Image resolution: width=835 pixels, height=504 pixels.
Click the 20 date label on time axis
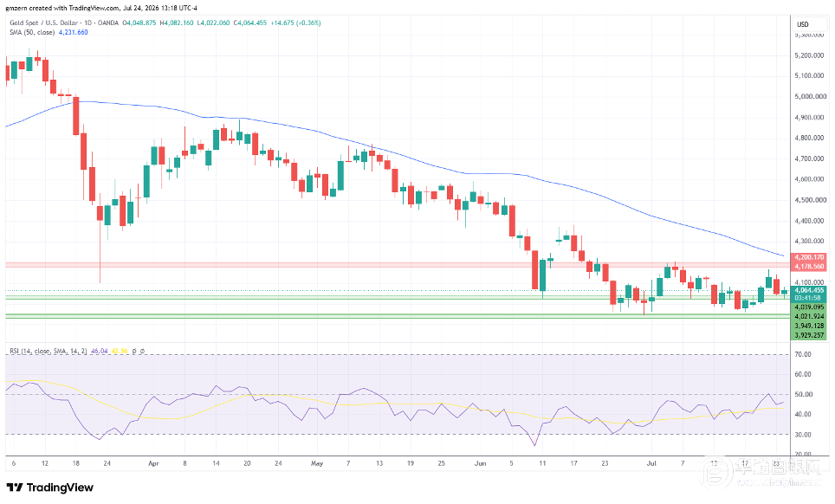(247, 463)
